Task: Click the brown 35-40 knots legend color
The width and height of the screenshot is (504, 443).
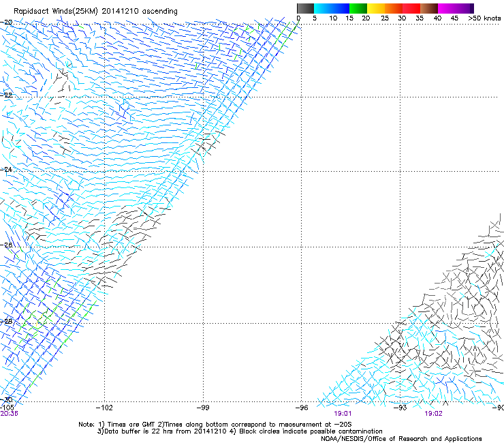Action: [x=429, y=8]
